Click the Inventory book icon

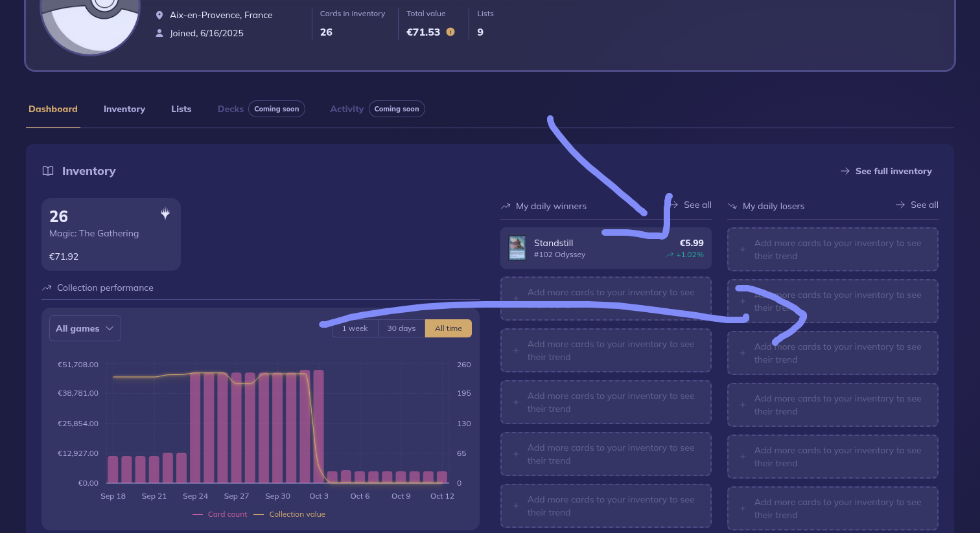click(48, 171)
